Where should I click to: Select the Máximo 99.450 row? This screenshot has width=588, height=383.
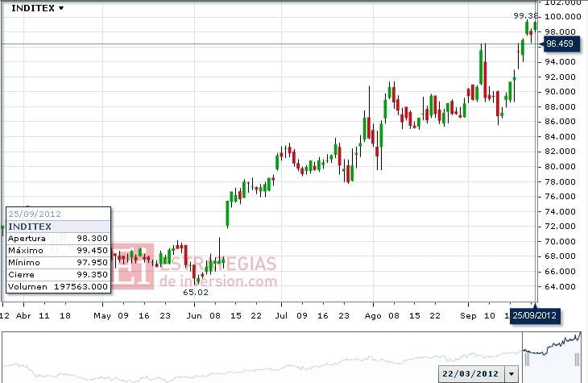(x=58, y=251)
